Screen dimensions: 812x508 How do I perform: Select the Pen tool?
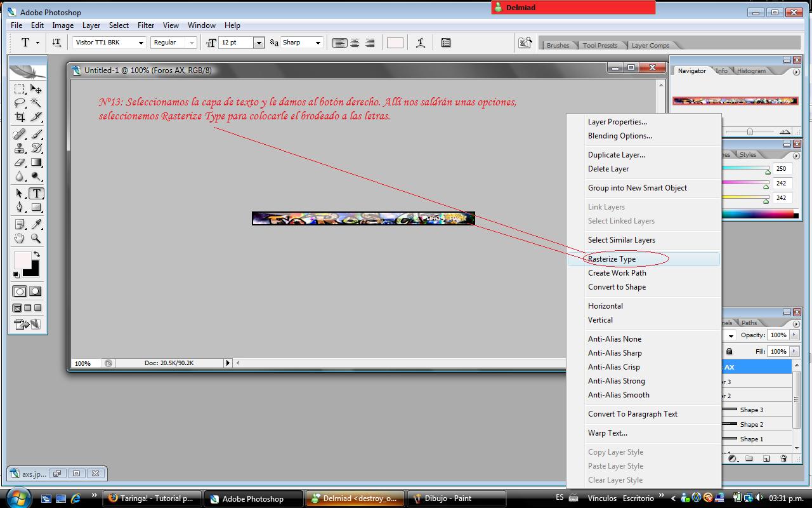[20, 208]
